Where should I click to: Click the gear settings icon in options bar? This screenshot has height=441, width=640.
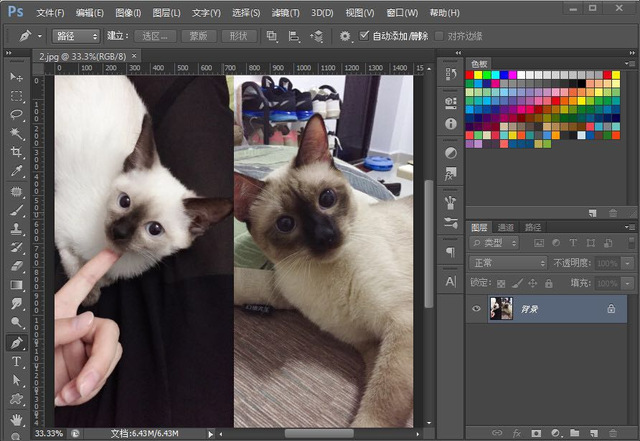pos(345,36)
